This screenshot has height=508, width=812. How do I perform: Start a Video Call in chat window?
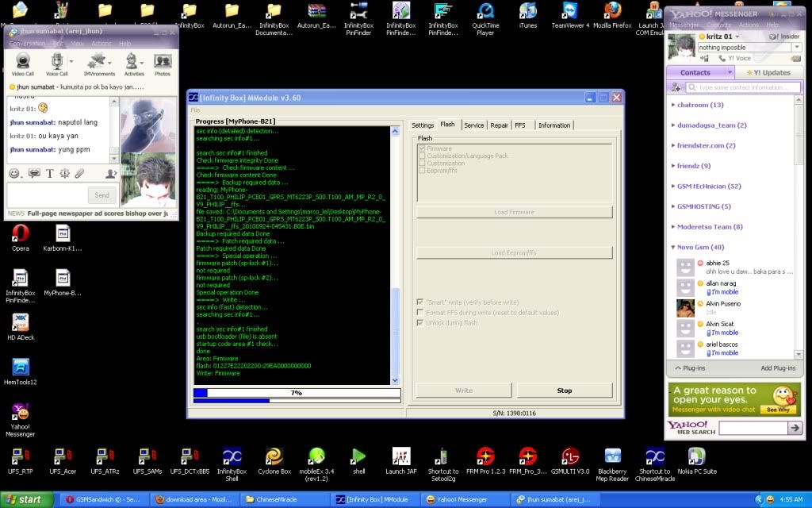point(22,65)
